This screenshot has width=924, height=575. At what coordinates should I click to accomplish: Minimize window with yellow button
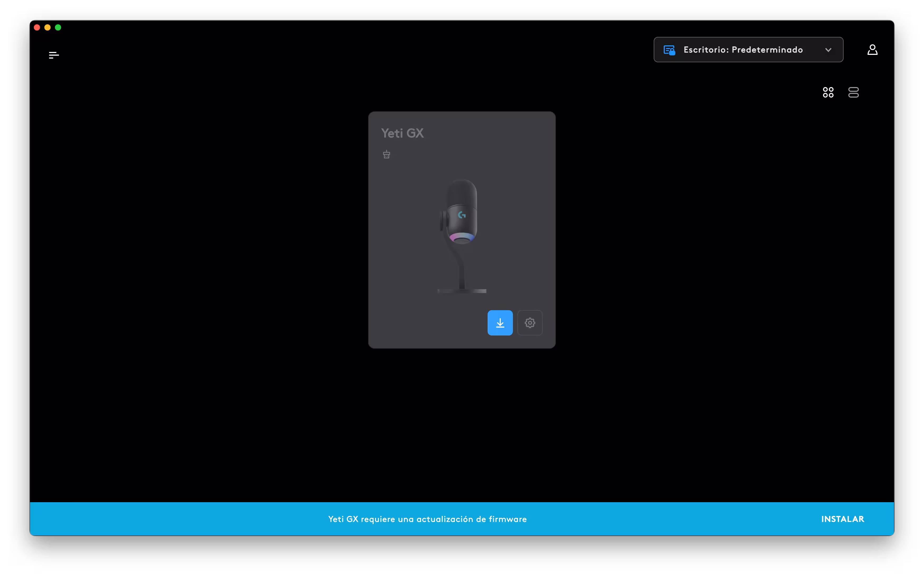pos(47,27)
